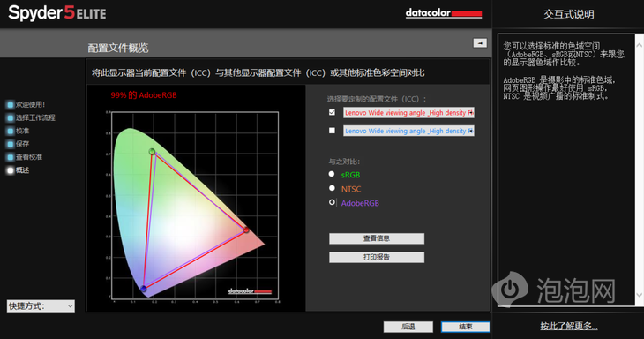The width and height of the screenshot is (644, 339).
Task: Enable the blue Lenovo ICC profile checkbox
Action: pyautogui.click(x=332, y=131)
